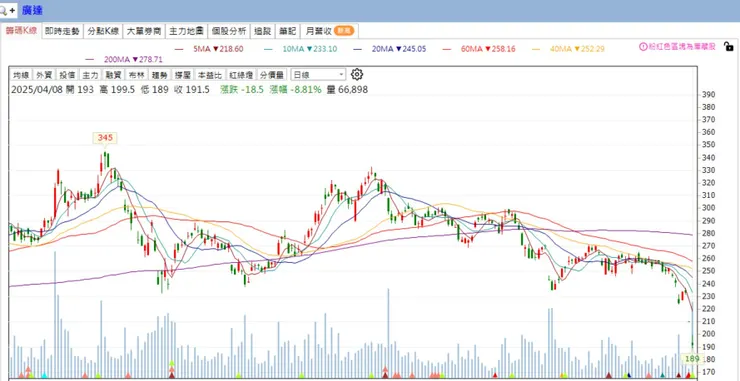Click the 量 66,898 volume value
Image resolution: width=740 pixels, height=381 pixels.
[347, 90]
